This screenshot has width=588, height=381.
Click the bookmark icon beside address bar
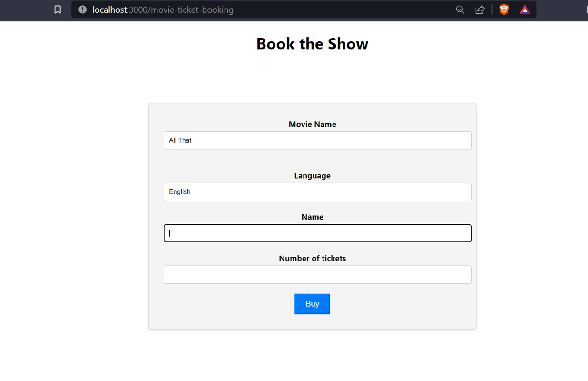coord(58,10)
